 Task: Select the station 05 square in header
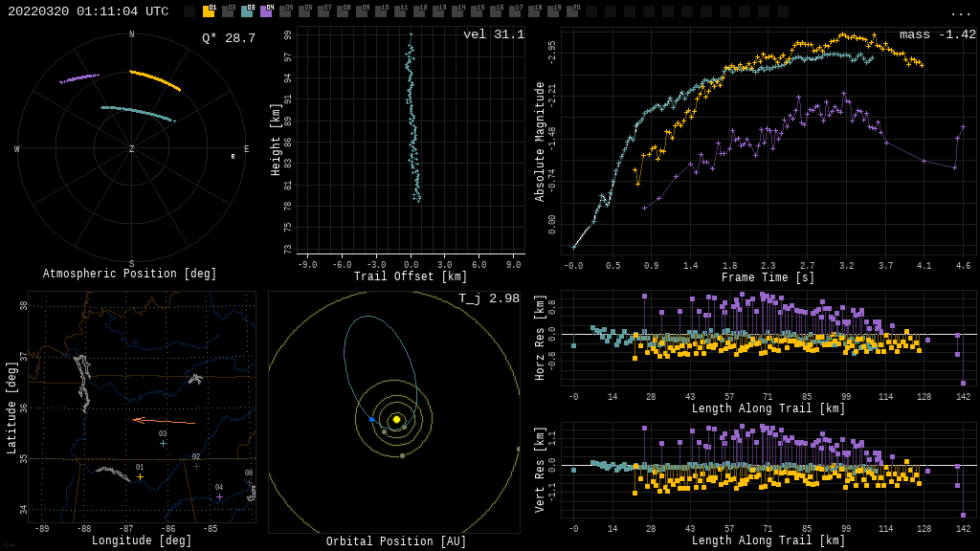tap(285, 12)
